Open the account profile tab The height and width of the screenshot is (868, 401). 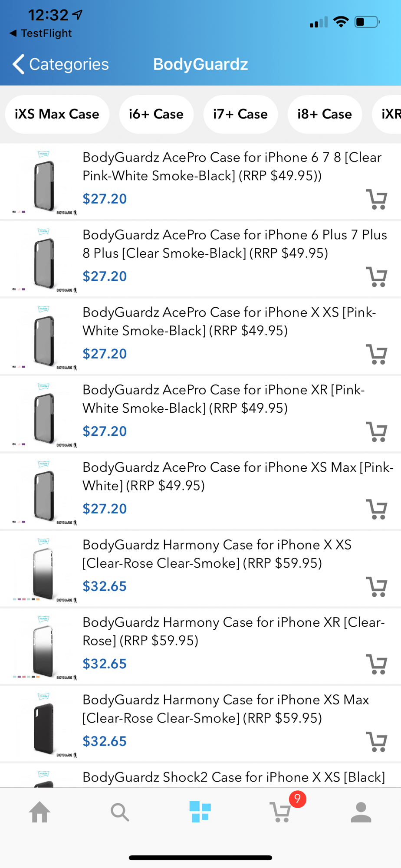361,812
